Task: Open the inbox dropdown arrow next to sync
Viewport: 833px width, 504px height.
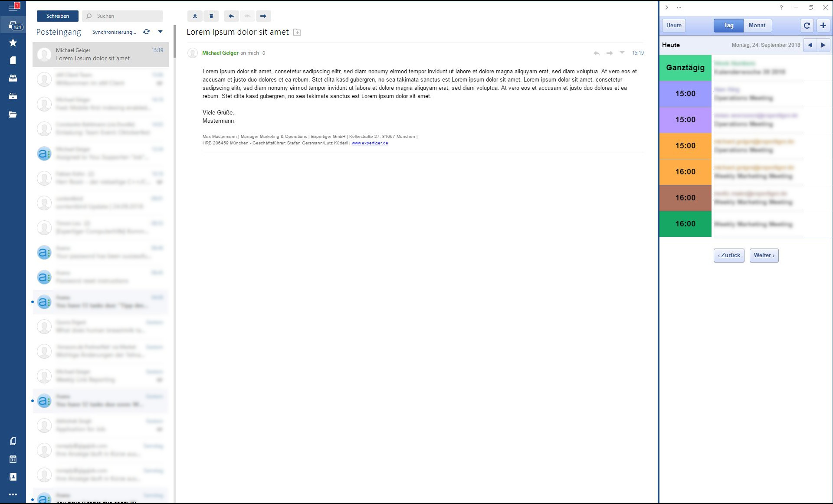Action: pos(160,32)
